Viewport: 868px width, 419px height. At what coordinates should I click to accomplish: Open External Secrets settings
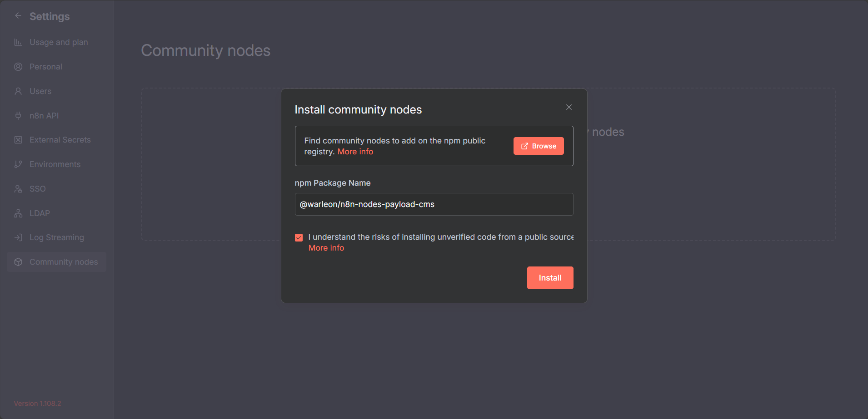pos(57,140)
